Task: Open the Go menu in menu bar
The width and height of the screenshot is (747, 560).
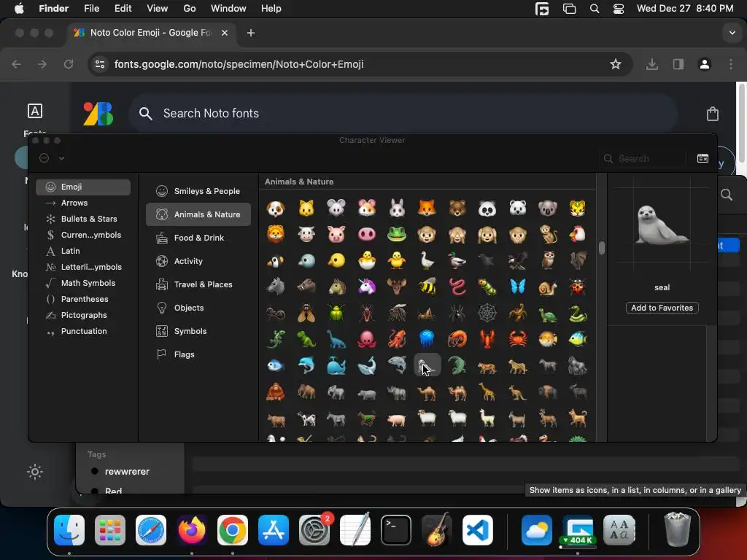Action: [x=190, y=9]
